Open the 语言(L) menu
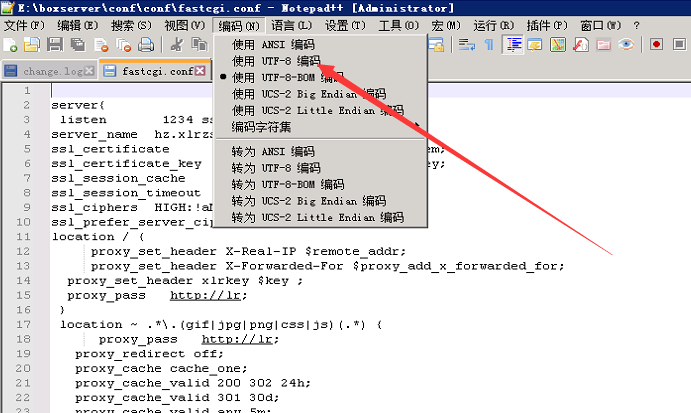Image resolution: width=691 pixels, height=413 pixels. 291,25
